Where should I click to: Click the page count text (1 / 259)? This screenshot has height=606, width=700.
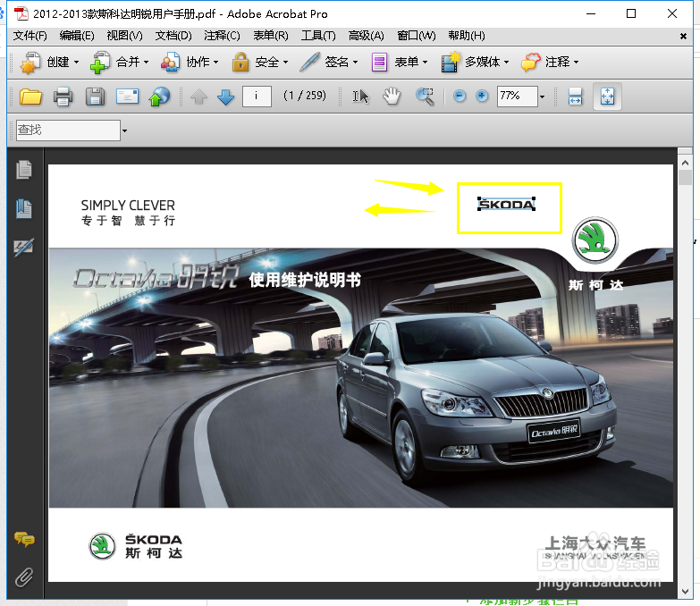click(305, 96)
